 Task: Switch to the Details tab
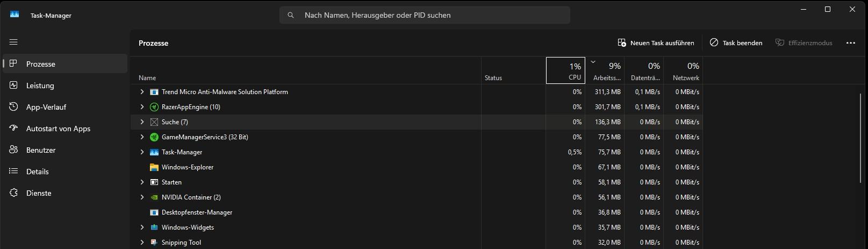(x=37, y=172)
